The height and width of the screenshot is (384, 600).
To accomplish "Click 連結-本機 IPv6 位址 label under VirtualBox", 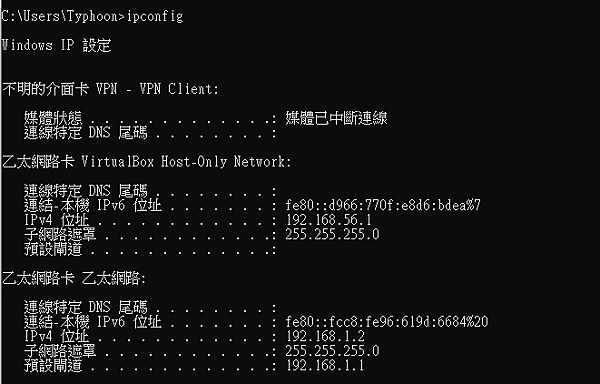I will (x=93, y=205).
